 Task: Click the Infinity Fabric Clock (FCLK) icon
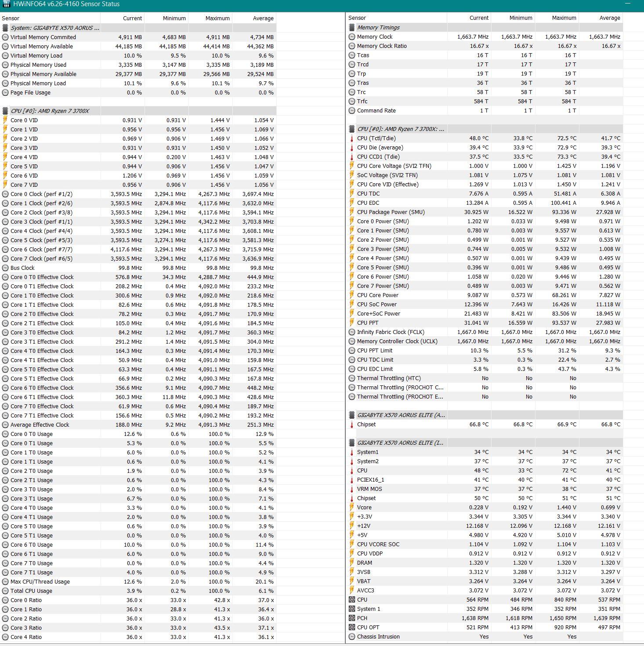pos(352,332)
